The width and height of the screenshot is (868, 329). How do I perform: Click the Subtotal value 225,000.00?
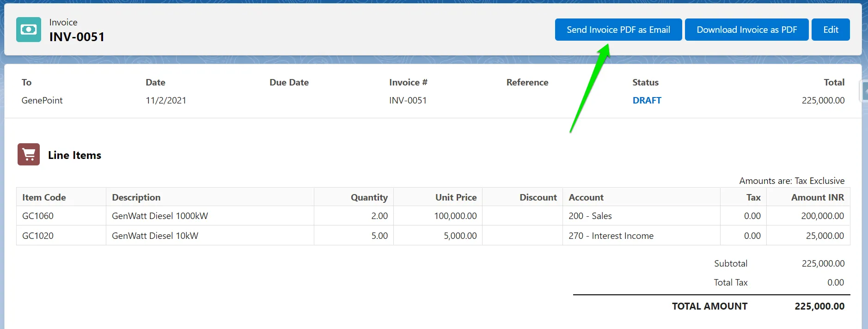pos(823,263)
